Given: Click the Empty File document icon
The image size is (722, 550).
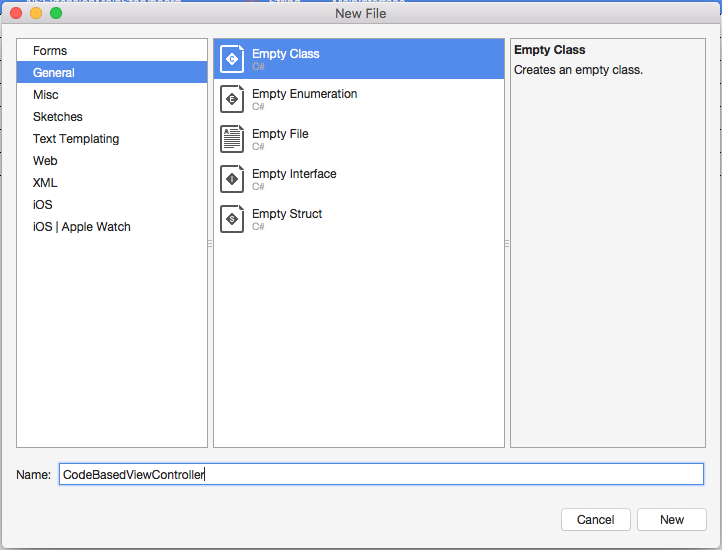Looking at the screenshot, I should 232,139.
